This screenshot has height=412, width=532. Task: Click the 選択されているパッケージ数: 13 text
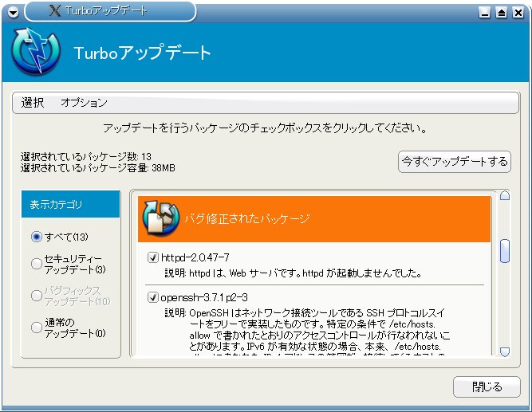coord(86,157)
